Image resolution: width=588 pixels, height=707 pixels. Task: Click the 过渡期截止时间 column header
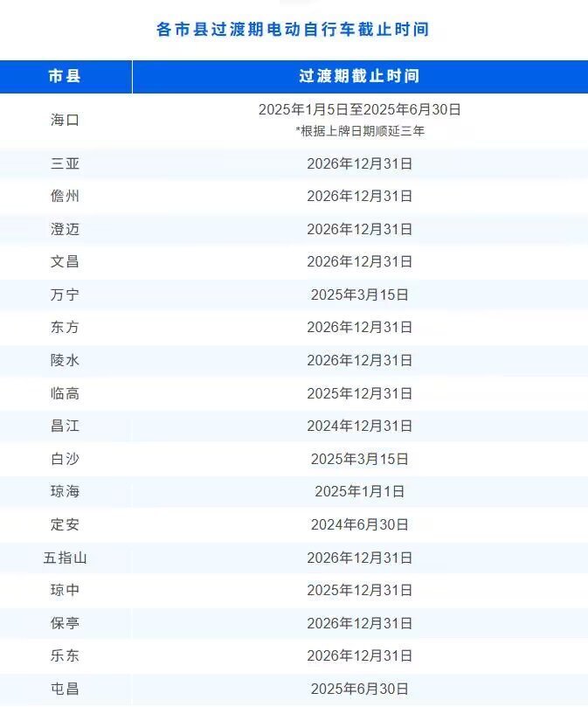[360, 76]
